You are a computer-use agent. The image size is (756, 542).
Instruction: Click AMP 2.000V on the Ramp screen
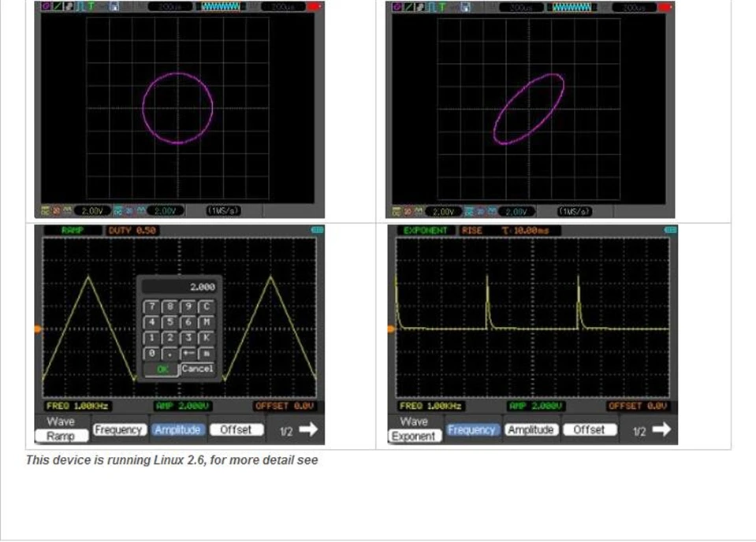click(x=183, y=406)
